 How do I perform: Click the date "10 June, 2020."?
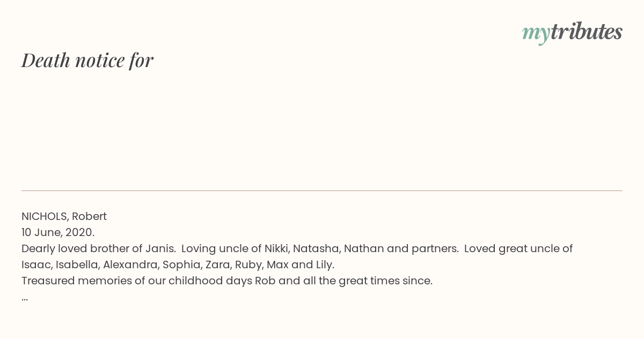58,232
